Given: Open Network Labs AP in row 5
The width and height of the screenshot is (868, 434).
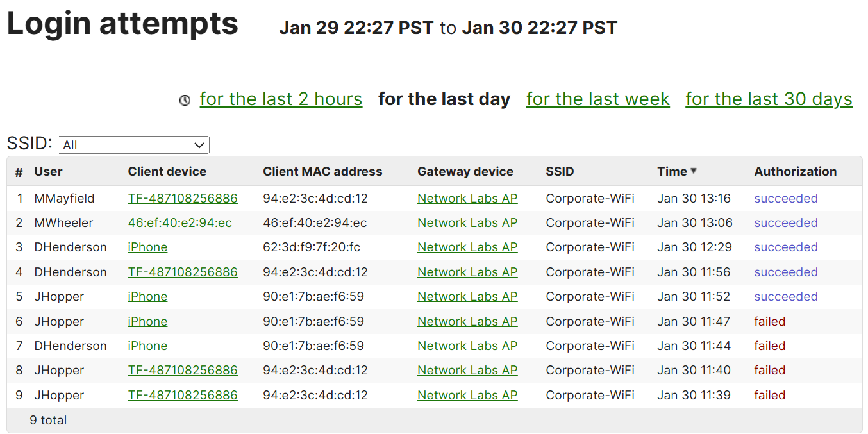Looking at the screenshot, I should [x=467, y=297].
